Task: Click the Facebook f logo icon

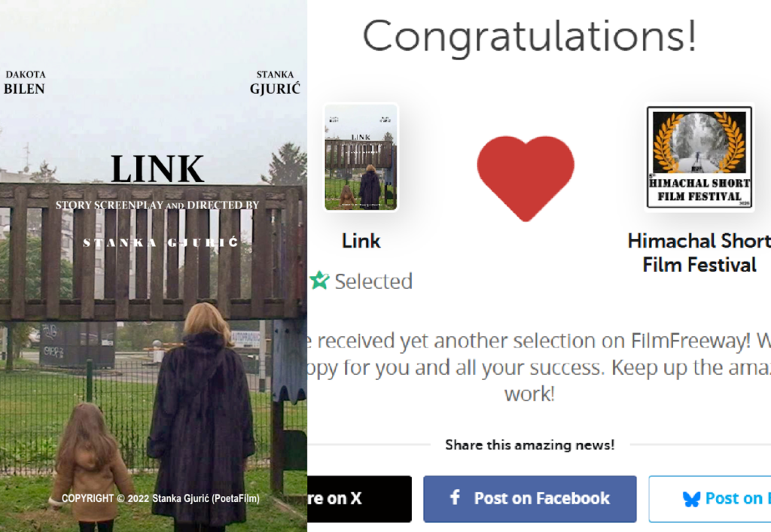Action: click(x=456, y=497)
